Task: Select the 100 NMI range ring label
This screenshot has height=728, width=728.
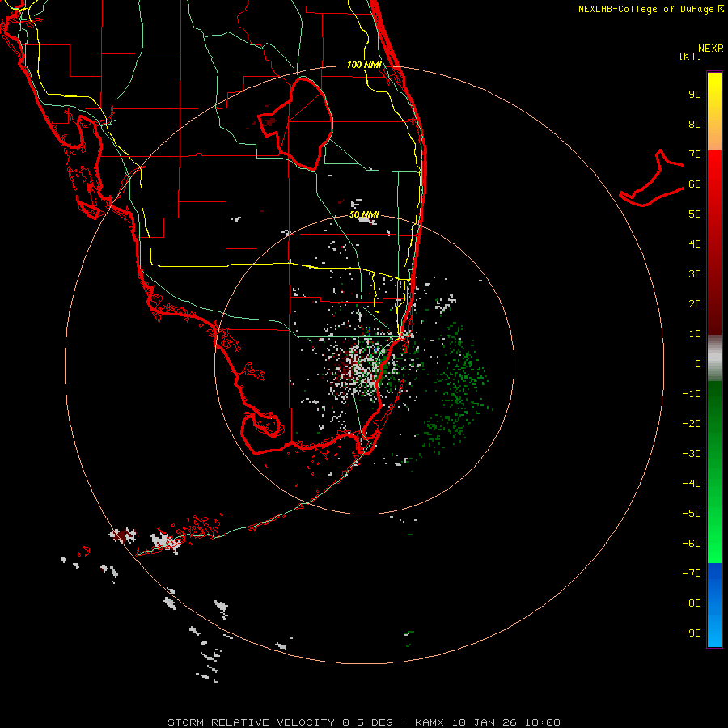Action: pyautogui.click(x=365, y=65)
